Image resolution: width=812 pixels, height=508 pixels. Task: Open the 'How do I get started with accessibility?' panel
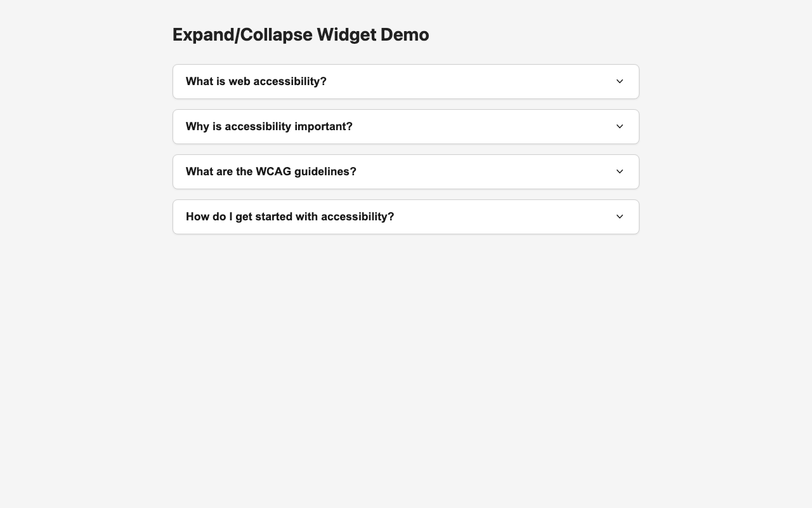click(406, 217)
